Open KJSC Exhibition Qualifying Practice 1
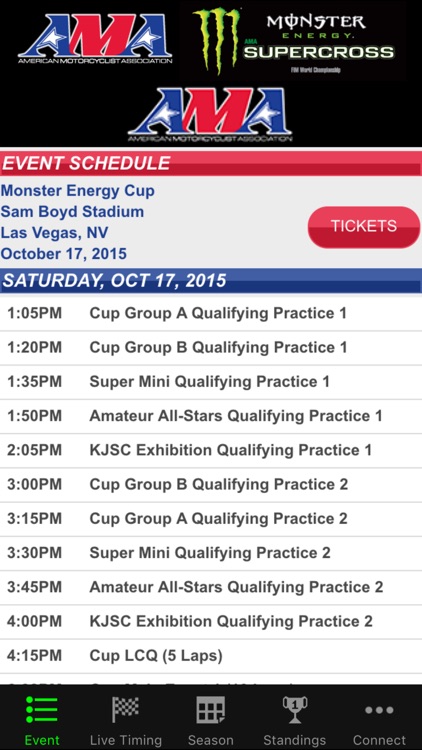 [211, 451]
